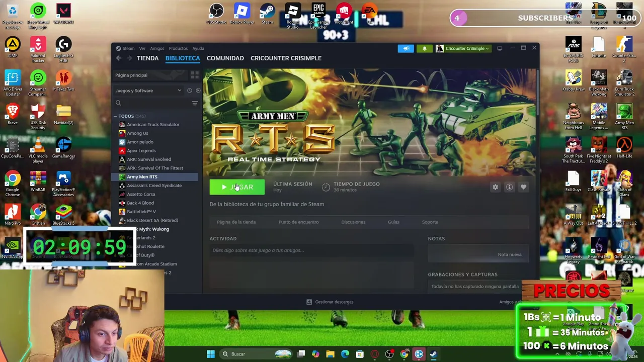Open Task View on taskbar
The width and height of the screenshot is (644, 362).
(301, 354)
